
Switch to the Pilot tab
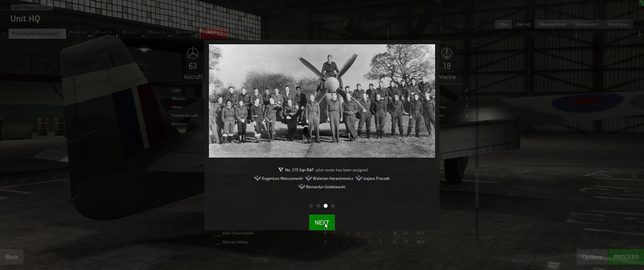coord(503,24)
